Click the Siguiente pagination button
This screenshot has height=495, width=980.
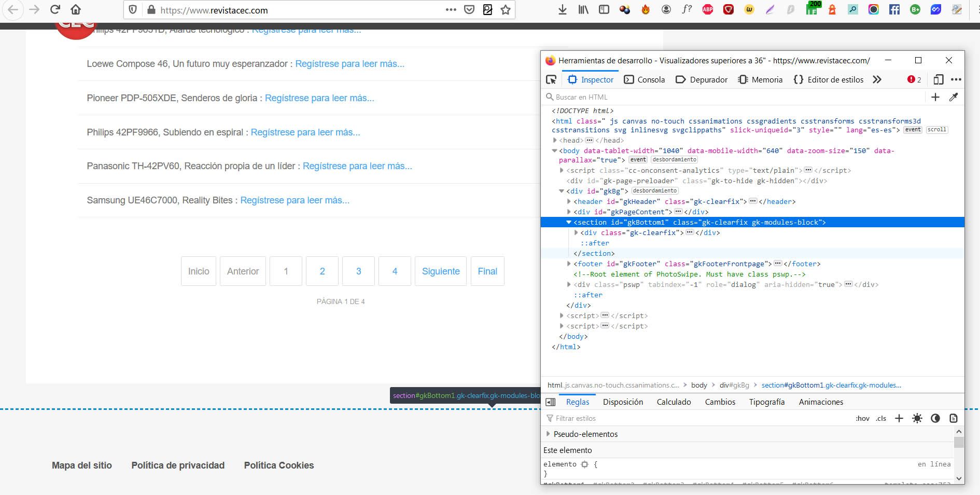tap(441, 271)
